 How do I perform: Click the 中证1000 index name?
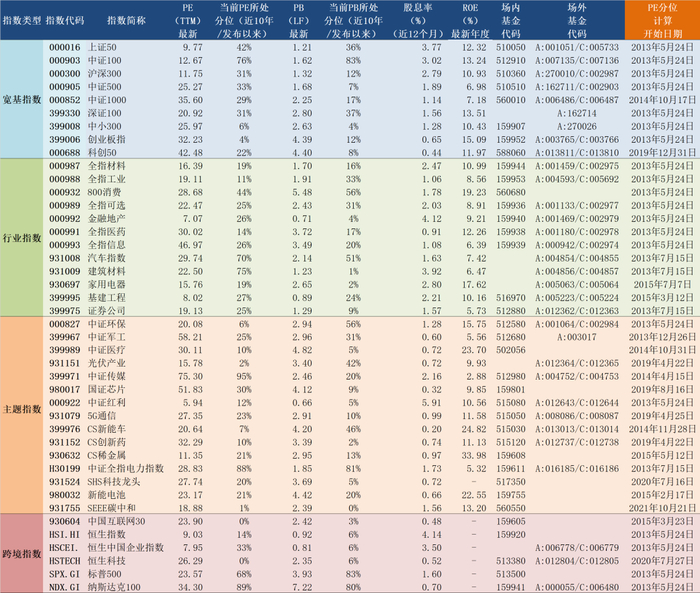107,100
